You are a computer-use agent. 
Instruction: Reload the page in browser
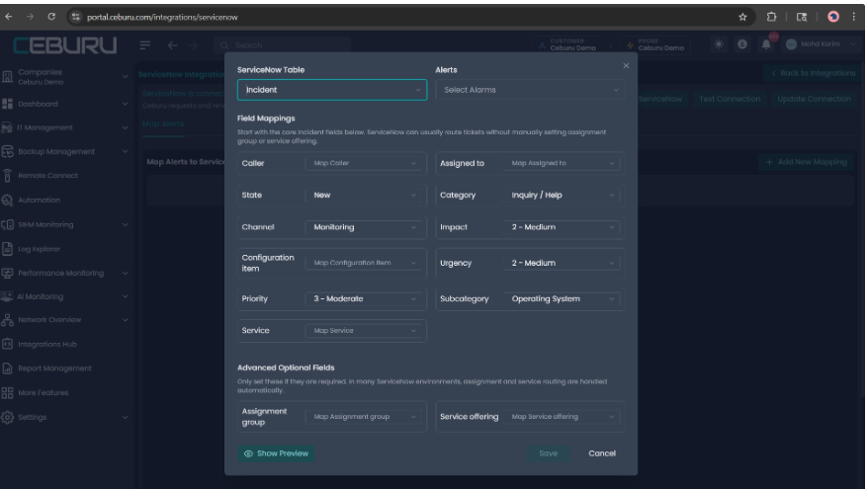coord(51,17)
